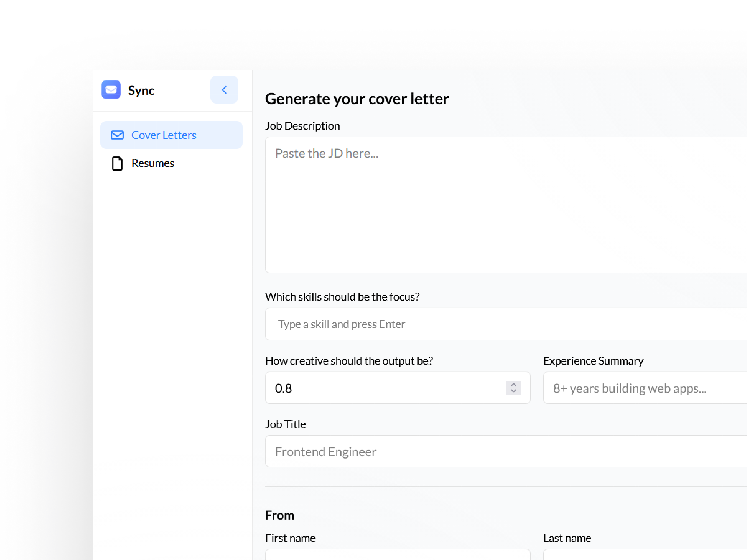Screen dimensions: 747x560
Task: Click the envelope icon beside Cover Letters
Action: 117,135
